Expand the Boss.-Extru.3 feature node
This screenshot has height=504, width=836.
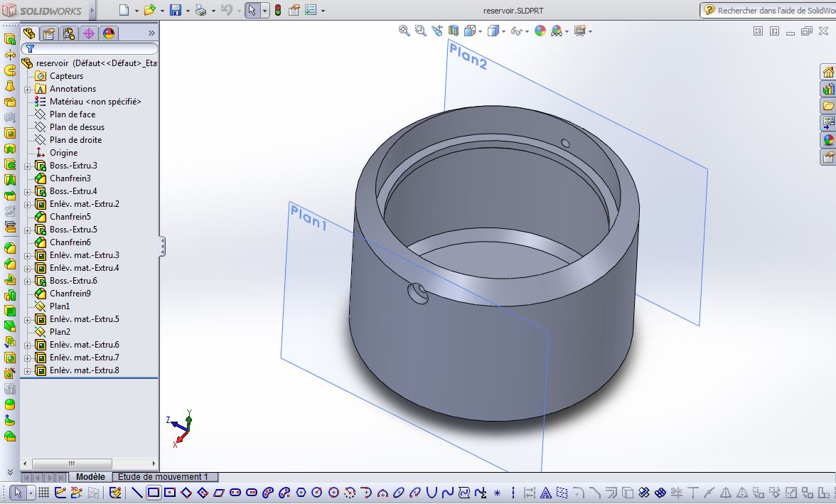coord(27,166)
